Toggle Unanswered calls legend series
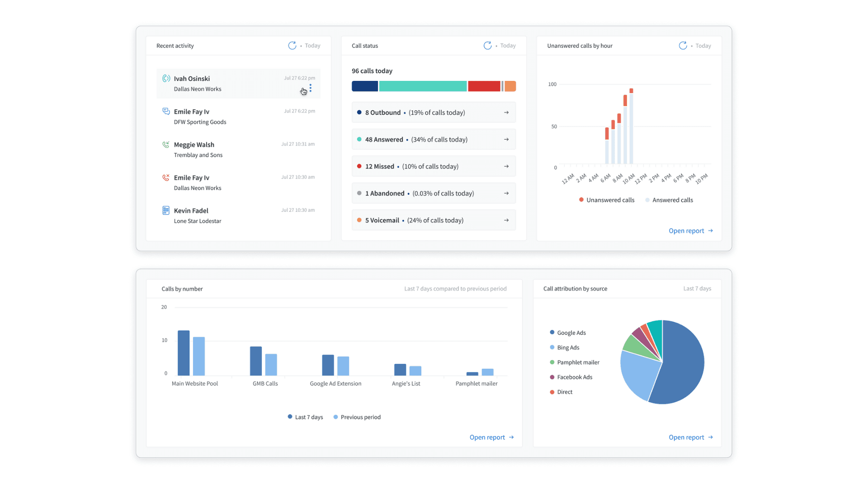Viewport: 868px width, 488px height. pyautogui.click(x=607, y=200)
